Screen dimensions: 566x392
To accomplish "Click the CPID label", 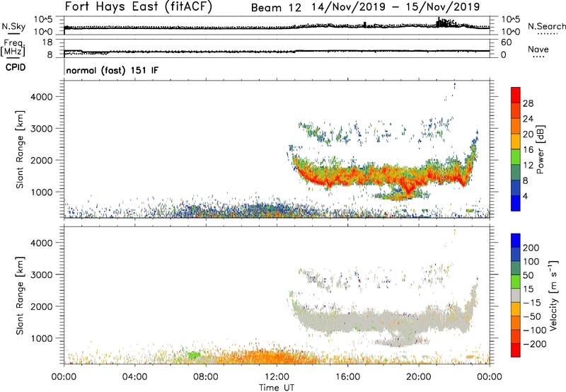I will (x=16, y=67).
